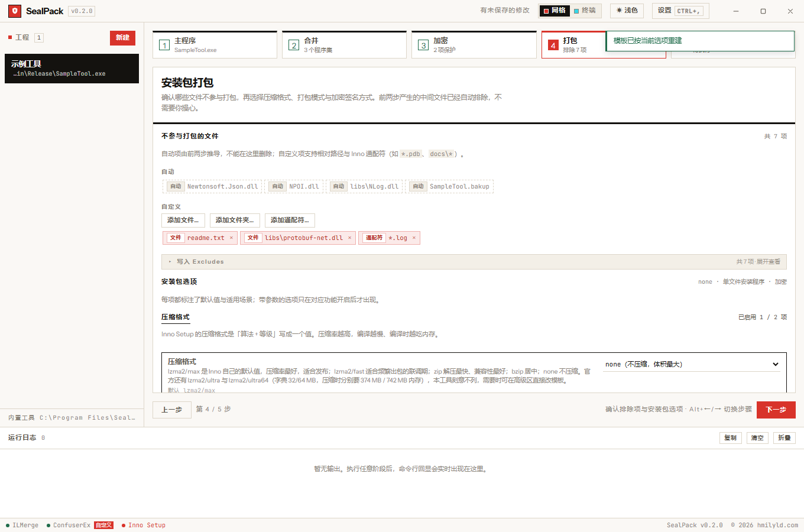The height and width of the screenshot is (532, 804).
Task: Click the libs\NLog.dll auto exclude chip
Action: pyautogui.click(x=364, y=186)
